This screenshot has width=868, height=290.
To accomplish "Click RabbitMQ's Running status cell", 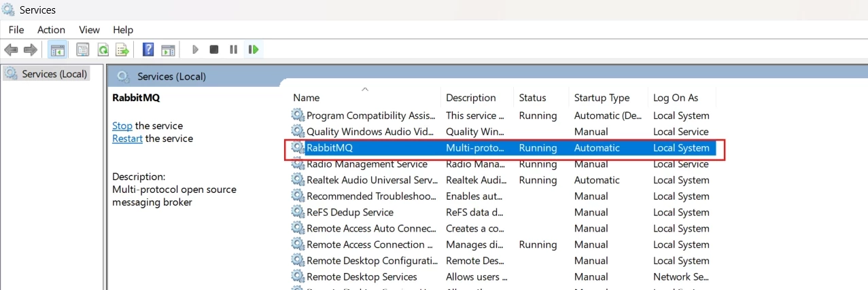I will pos(538,147).
